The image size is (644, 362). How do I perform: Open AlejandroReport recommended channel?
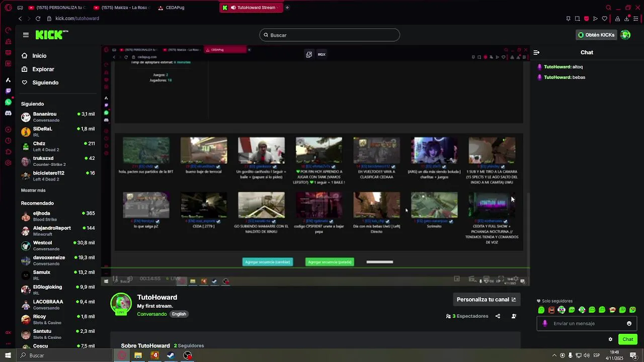tap(58, 231)
